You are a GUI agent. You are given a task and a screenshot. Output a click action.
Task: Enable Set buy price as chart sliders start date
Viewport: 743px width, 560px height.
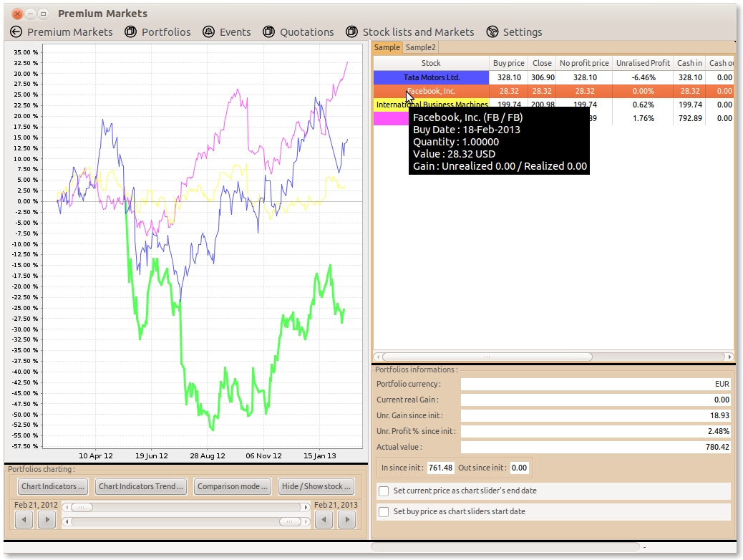pos(384,511)
